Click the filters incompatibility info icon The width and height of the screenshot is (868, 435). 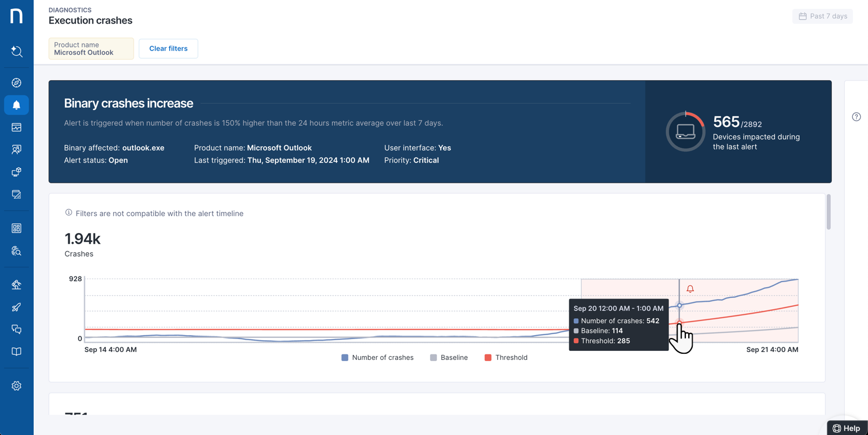click(x=69, y=213)
